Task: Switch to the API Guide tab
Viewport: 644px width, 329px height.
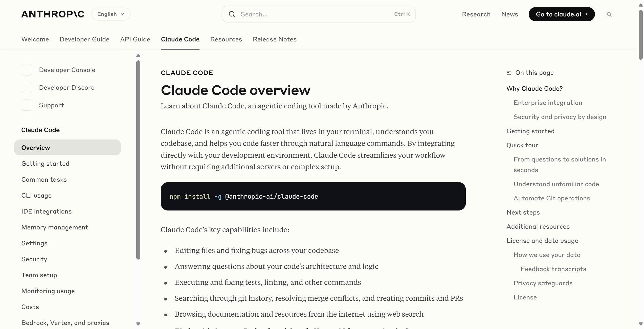Action: point(135,39)
